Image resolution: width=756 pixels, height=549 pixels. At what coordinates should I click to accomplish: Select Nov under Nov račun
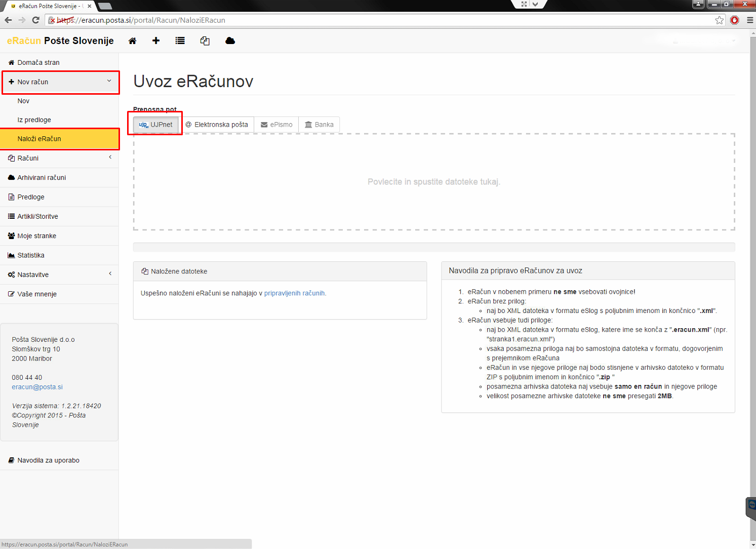click(x=59, y=101)
